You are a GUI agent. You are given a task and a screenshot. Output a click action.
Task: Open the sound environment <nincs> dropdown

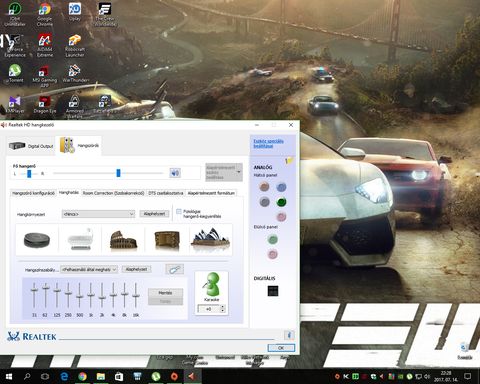tap(98, 214)
